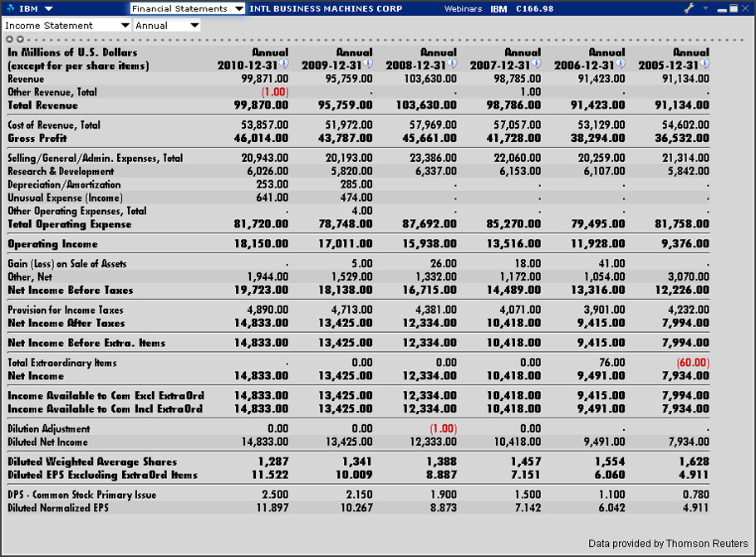Click info icon next to 2008-12-31
Image resolution: width=756 pixels, height=557 pixels.
coord(452,63)
